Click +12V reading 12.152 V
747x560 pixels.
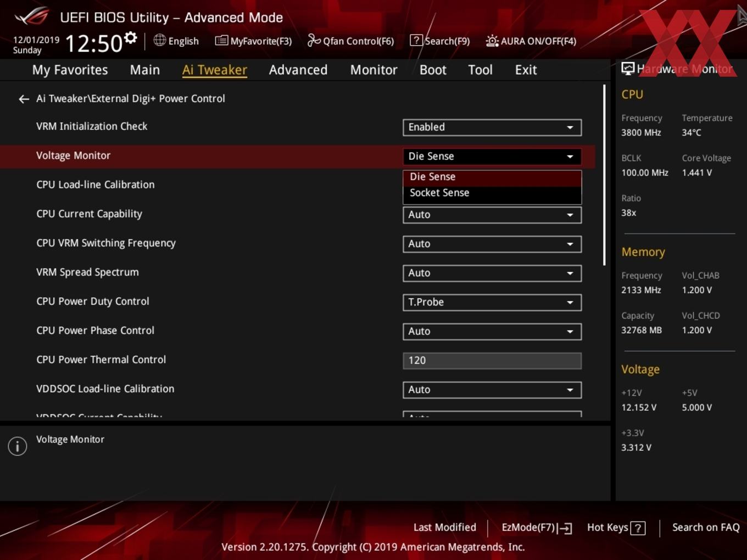click(x=639, y=407)
